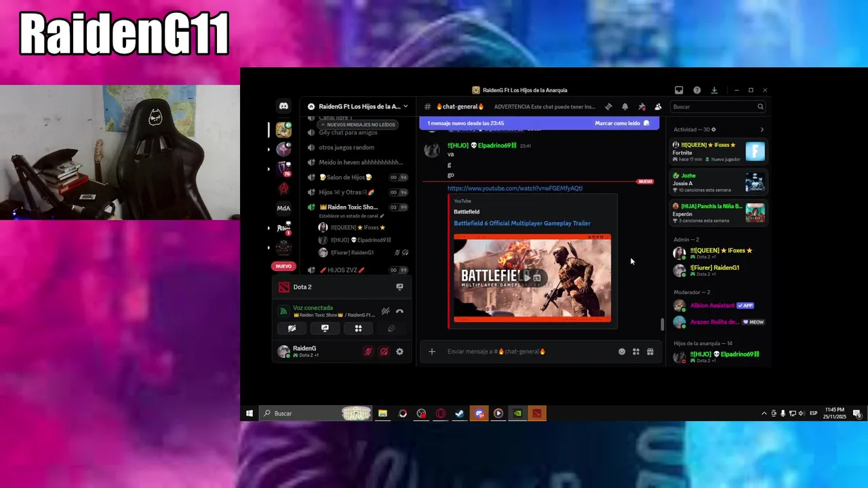Open emoji picker in message box
This screenshot has height=488, width=868.
[622, 351]
